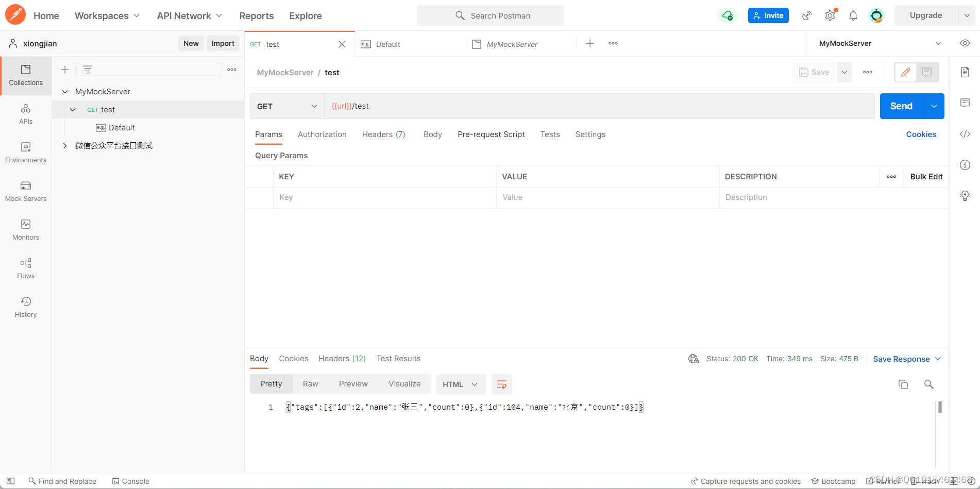Click the query param Key field
The height and width of the screenshot is (489, 980).
[385, 197]
